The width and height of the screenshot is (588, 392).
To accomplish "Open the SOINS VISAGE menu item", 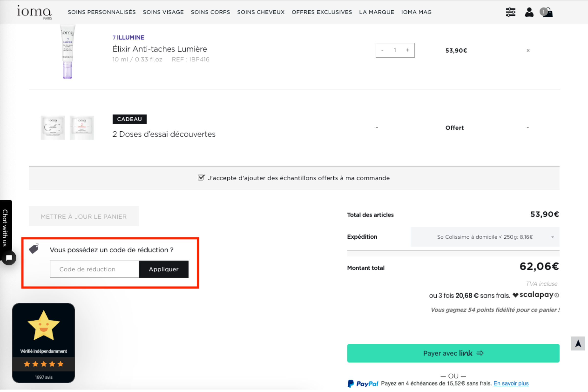I will (x=163, y=12).
